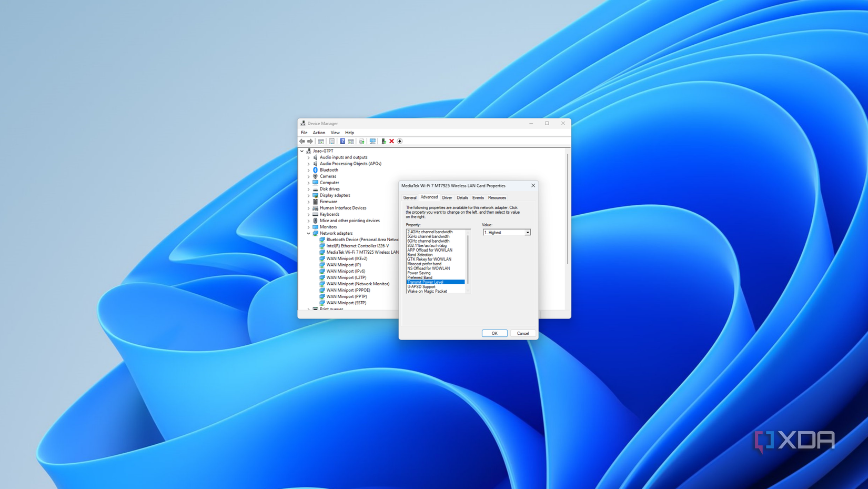Click the Human Interface Devices icon
This screenshot has height=489, width=868.
[316, 208]
